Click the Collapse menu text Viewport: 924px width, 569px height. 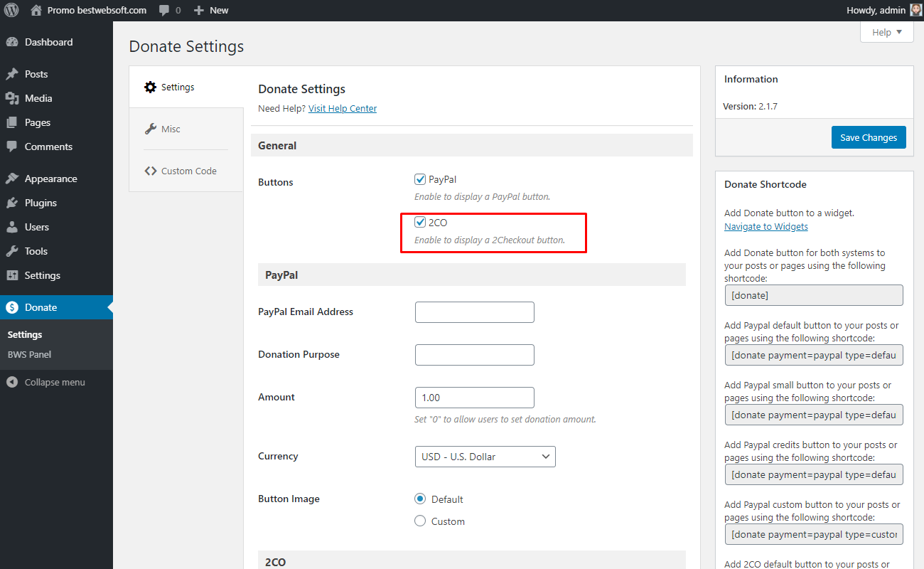55,382
